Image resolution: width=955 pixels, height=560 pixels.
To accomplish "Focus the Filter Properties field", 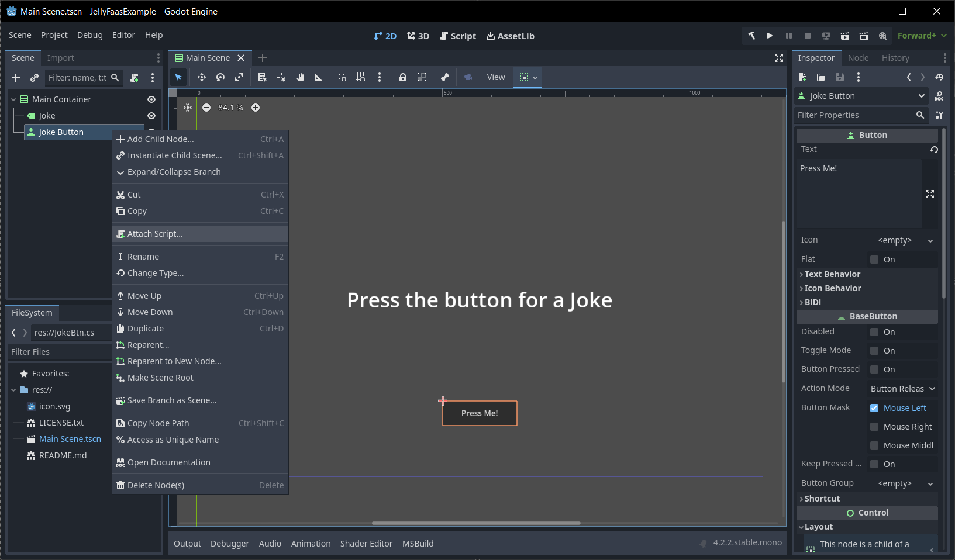I will 861,115.
